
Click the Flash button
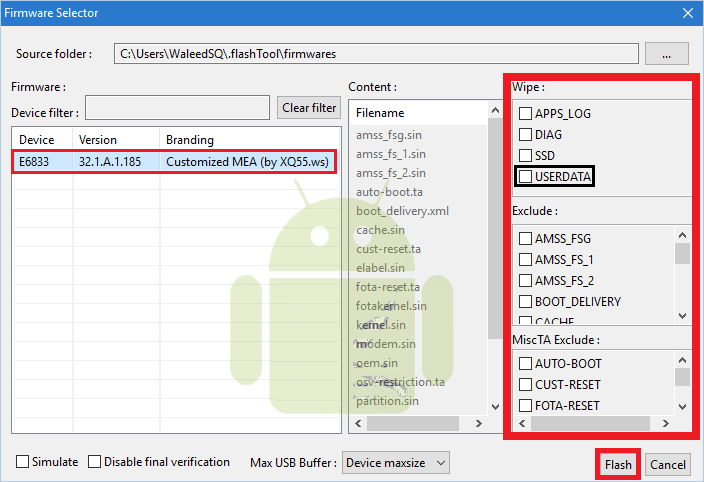point(618,464)
